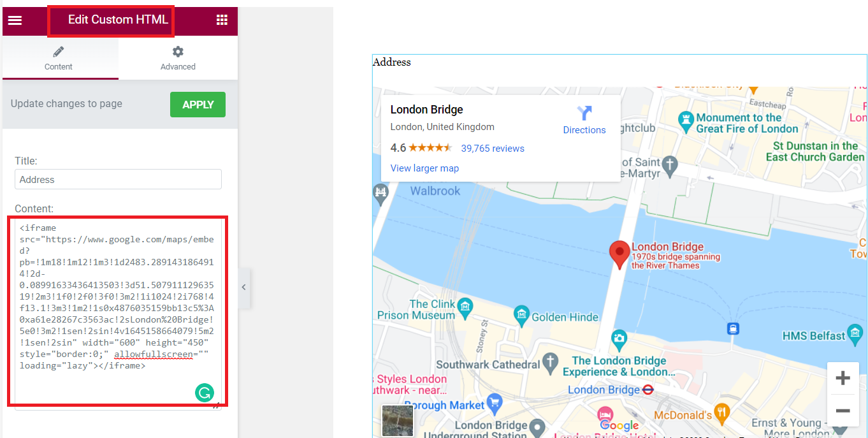
Task: Collapse the editor side panel
Action: point(243,288)
